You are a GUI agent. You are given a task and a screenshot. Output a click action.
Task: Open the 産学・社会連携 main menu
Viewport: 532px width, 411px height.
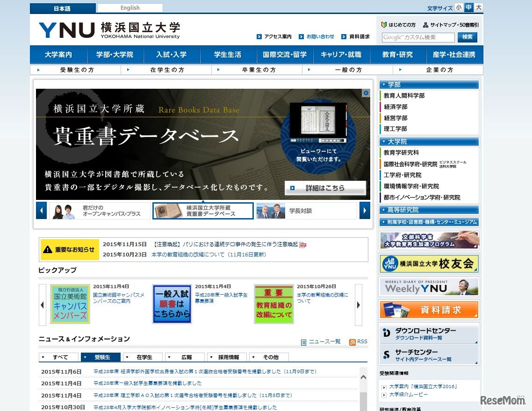(x=454, y=55)
